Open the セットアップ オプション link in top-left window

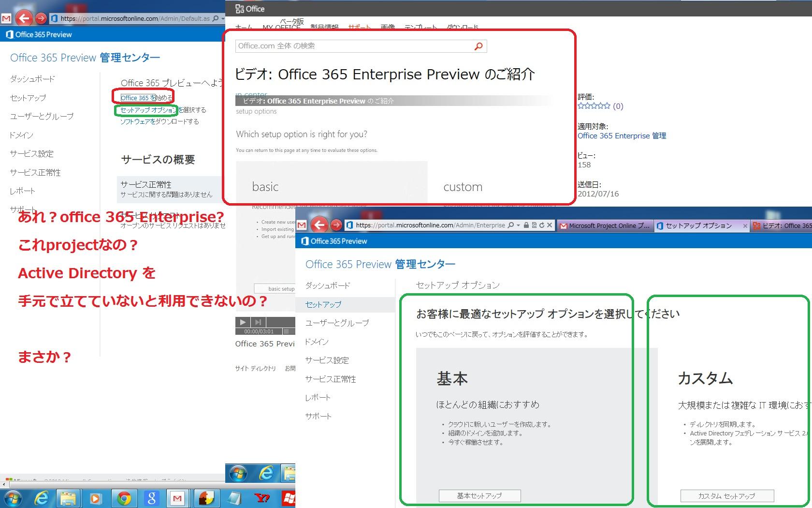pos(149,110)
